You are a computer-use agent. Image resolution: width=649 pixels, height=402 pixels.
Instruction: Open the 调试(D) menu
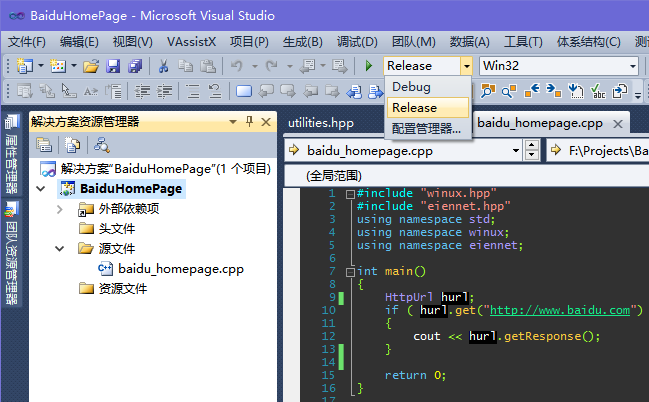click(357, 42)
